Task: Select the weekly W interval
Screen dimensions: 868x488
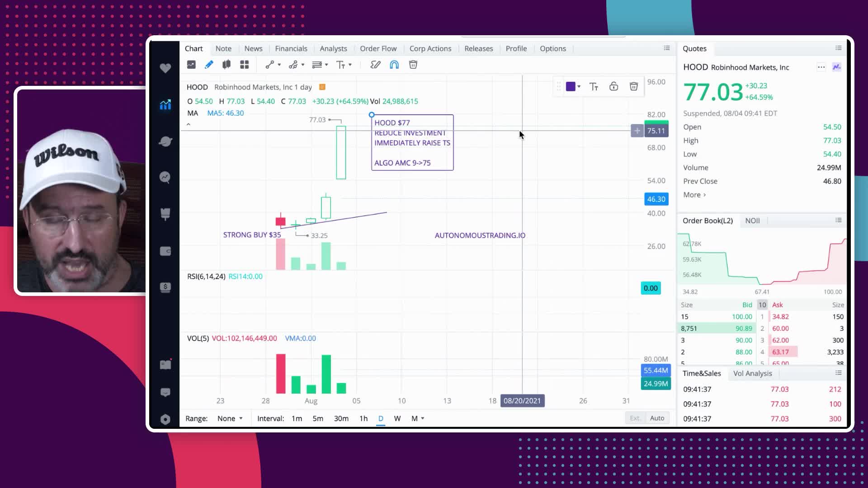Action: (397, 418)
